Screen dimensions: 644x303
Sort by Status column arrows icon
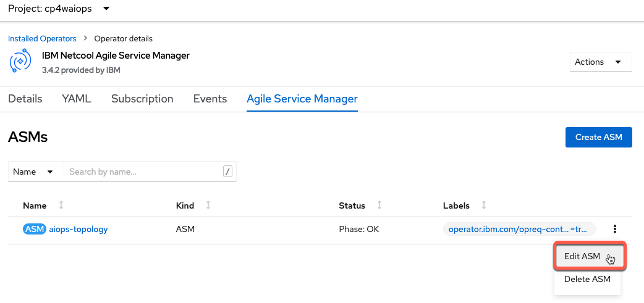coord(379,205)
